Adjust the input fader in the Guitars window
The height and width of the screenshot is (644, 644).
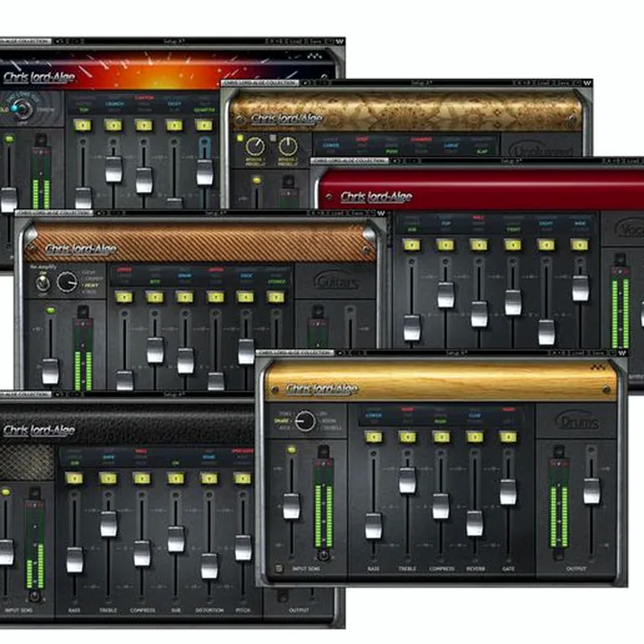click(50, 371)
